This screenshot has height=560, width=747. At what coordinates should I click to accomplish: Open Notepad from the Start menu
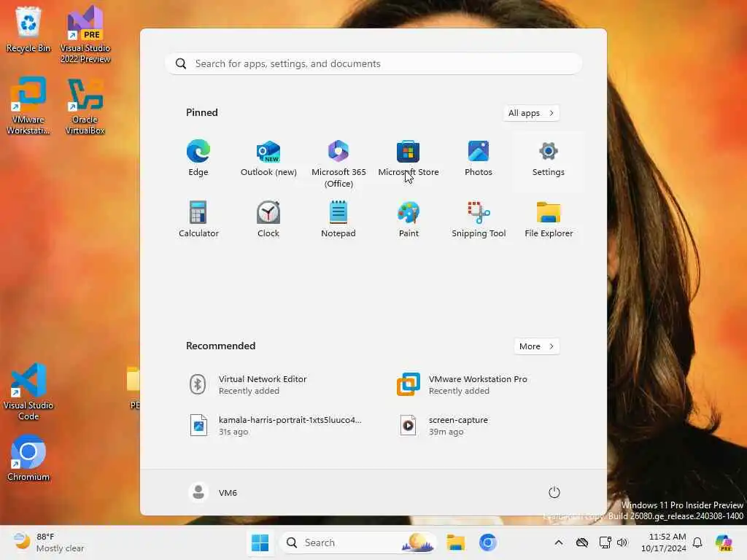click(x=338, y=219)
